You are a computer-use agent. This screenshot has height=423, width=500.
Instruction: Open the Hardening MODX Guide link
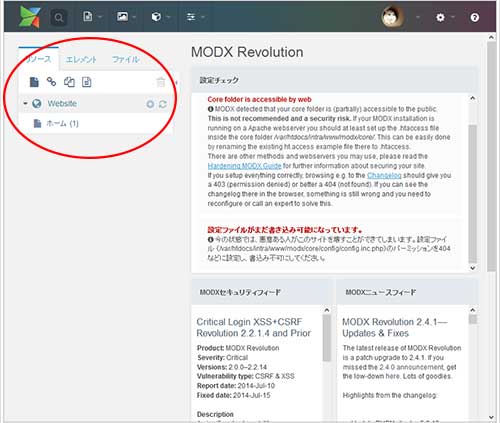pos(244,166)
